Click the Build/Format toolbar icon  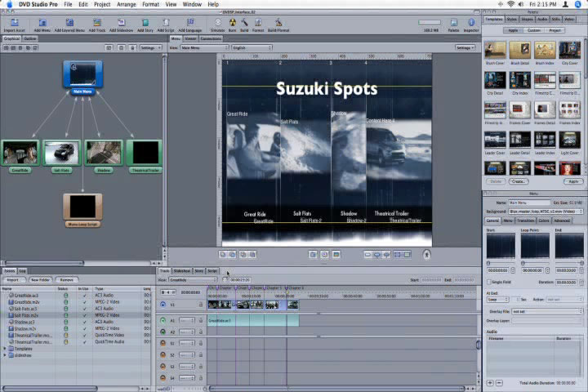tap(278, 23)
